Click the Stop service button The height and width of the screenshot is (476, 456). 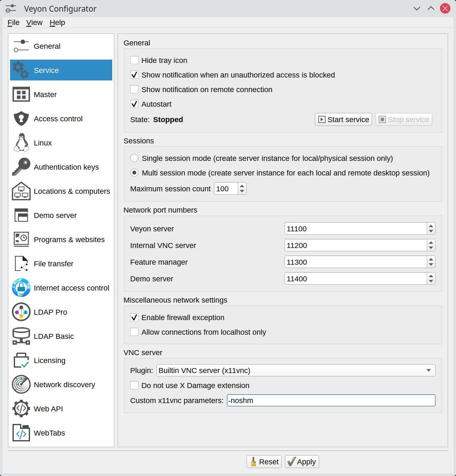(404, 119)
